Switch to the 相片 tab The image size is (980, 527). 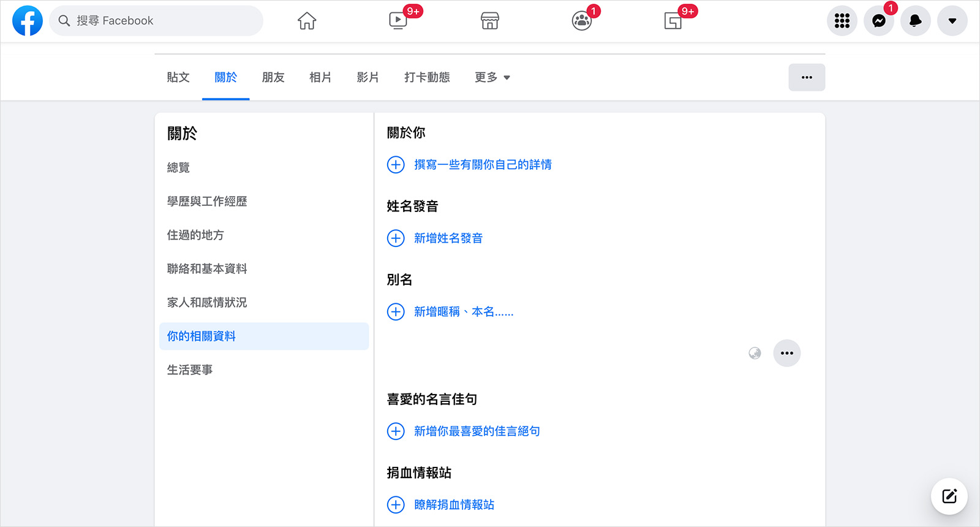coord(320,77)
